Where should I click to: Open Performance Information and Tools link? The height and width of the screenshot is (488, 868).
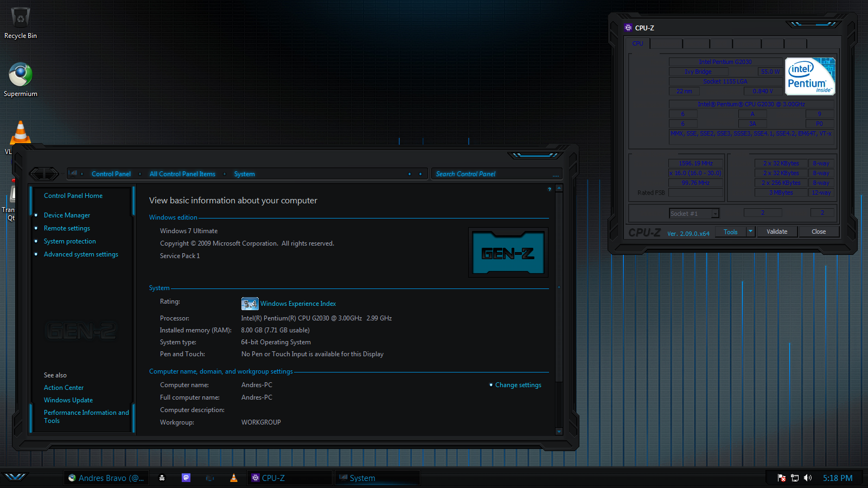click(86, 416)
